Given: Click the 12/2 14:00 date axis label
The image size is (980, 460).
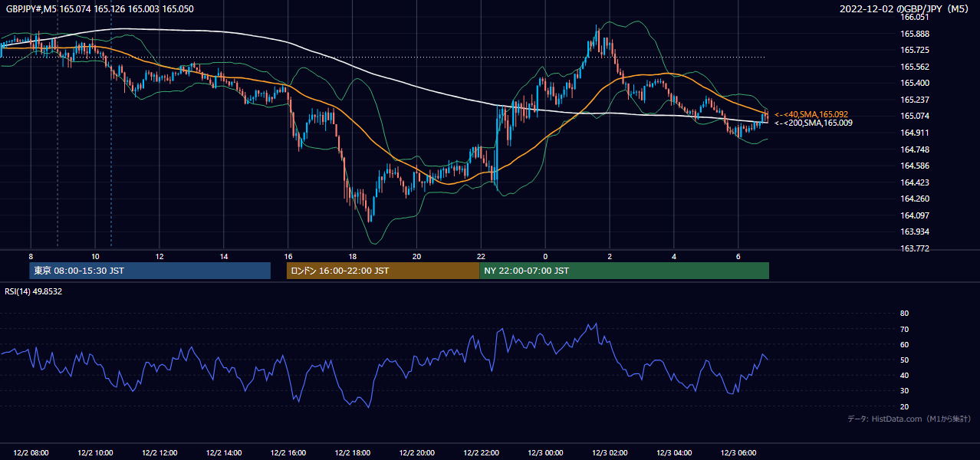Looking at the screenshot, I should [x=224, y=452].
